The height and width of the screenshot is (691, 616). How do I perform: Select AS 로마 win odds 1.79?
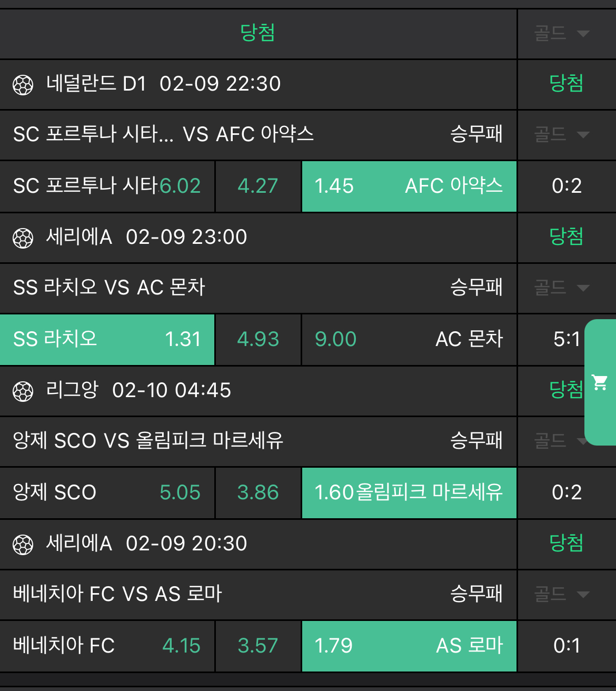coord(409,646)
